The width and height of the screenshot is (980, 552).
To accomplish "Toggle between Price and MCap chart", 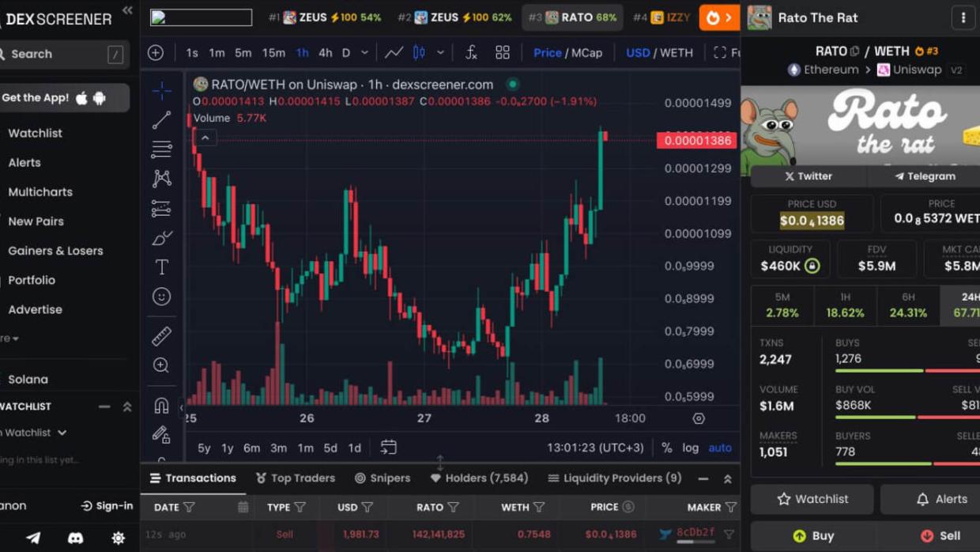I will [567, 53].
